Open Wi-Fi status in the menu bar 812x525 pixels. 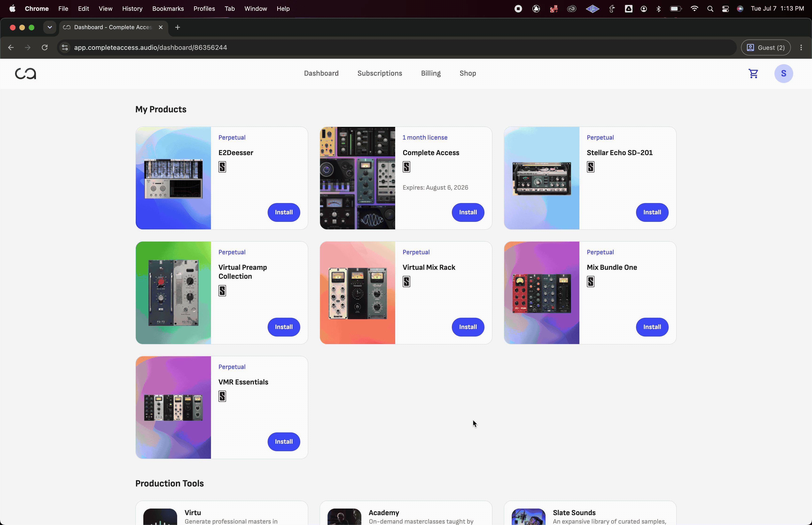pos(694,8)
